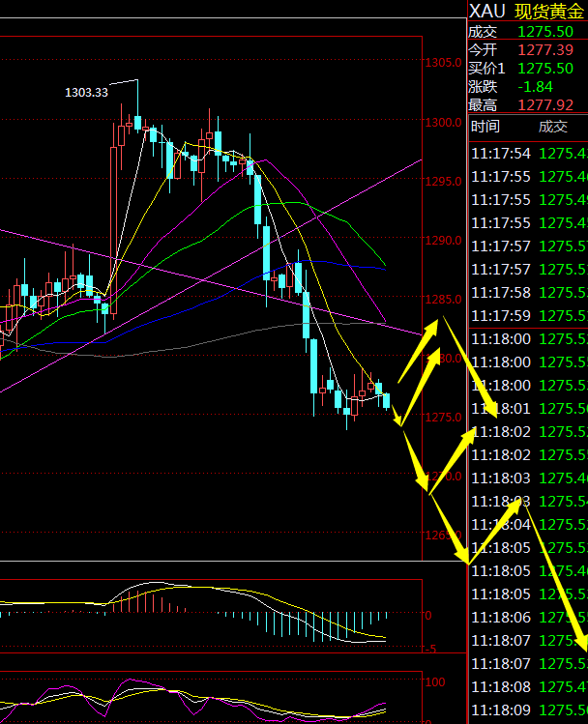
Task: Select the 11:18:06 tick row
Action: coord(529,618)
